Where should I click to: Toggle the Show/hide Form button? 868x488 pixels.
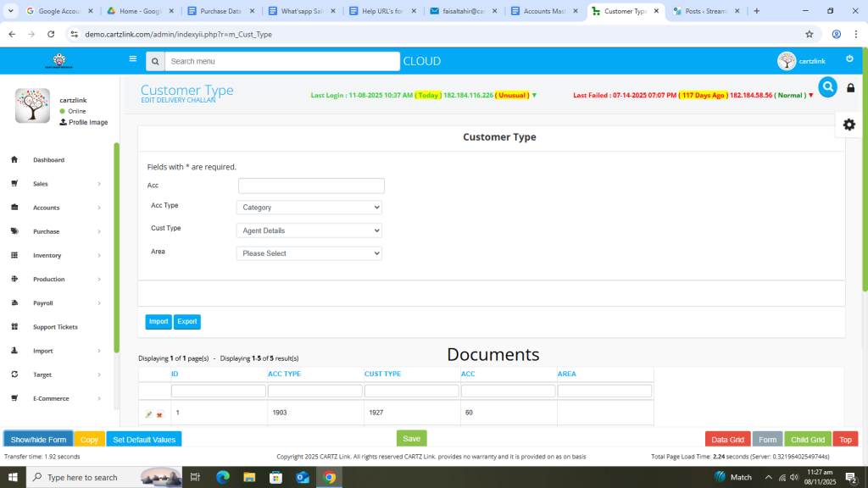(x=38, y=440)
